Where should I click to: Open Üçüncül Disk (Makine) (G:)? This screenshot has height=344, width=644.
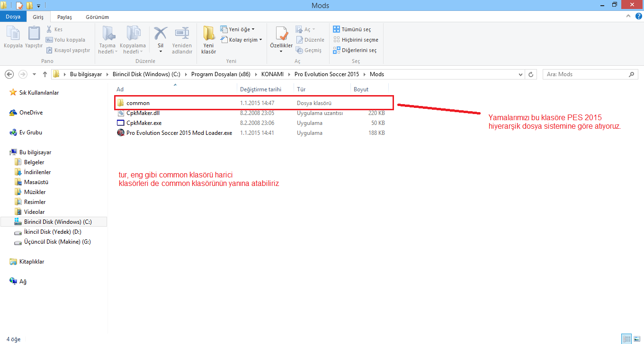click(x=53, y=242)
